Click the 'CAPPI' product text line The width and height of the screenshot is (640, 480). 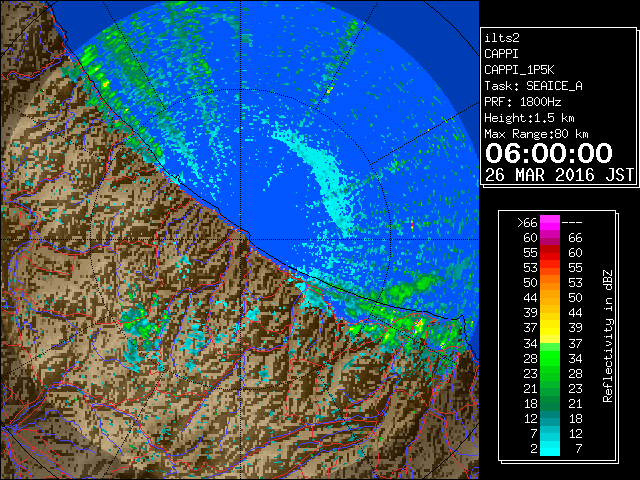pyautogui.click(x=501, y=54)
